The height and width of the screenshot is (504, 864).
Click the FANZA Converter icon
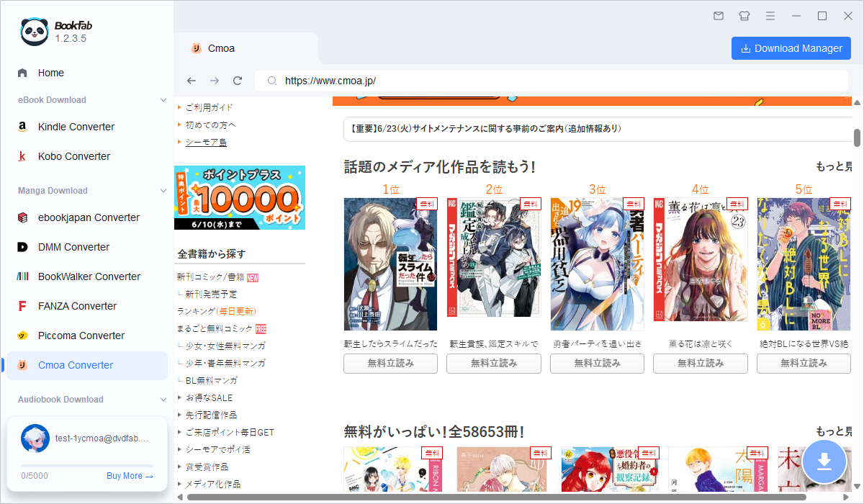pos(22,306)
